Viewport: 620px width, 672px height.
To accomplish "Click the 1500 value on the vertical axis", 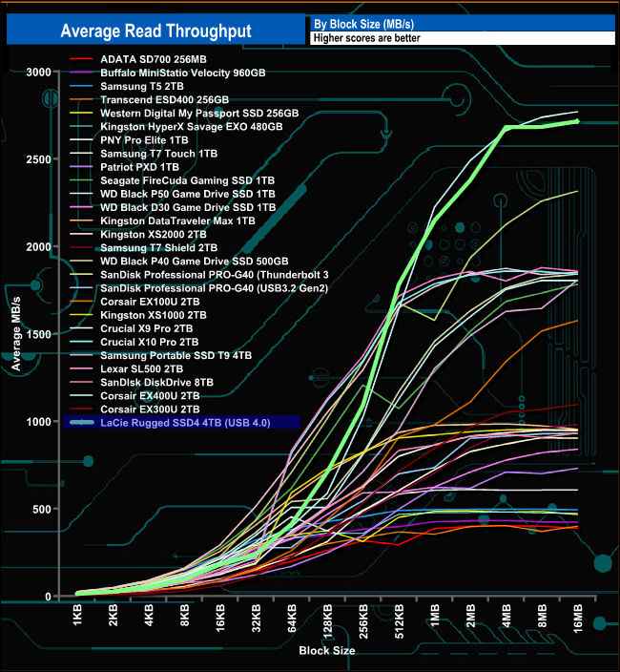I will point(38,334).
